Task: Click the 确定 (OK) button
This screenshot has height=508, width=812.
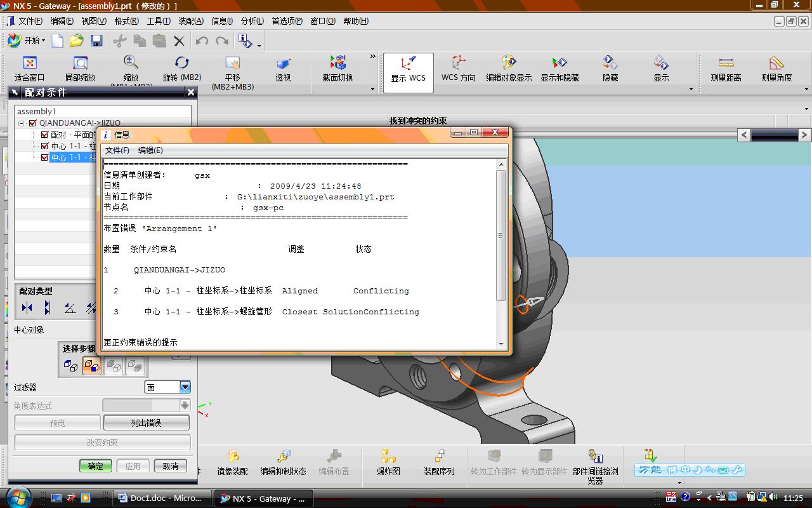Action: tap(96, 466)
